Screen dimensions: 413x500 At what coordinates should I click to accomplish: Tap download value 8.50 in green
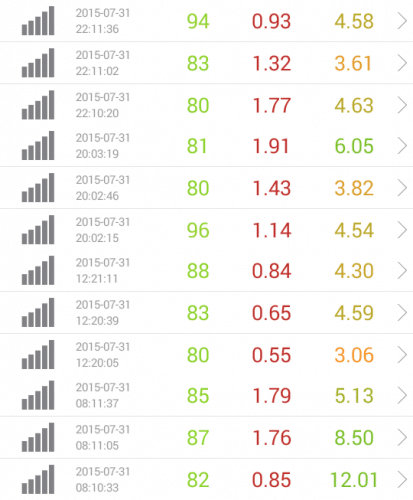pos(354,437)
